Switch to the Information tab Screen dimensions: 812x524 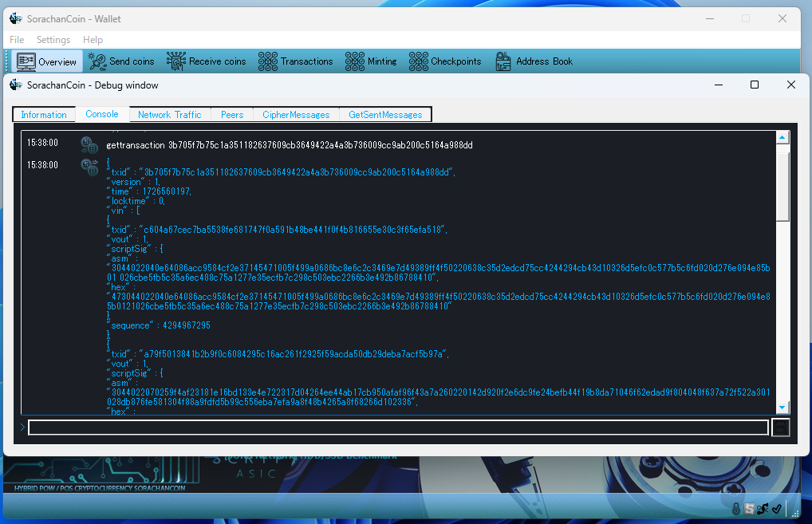pos(44,115)
